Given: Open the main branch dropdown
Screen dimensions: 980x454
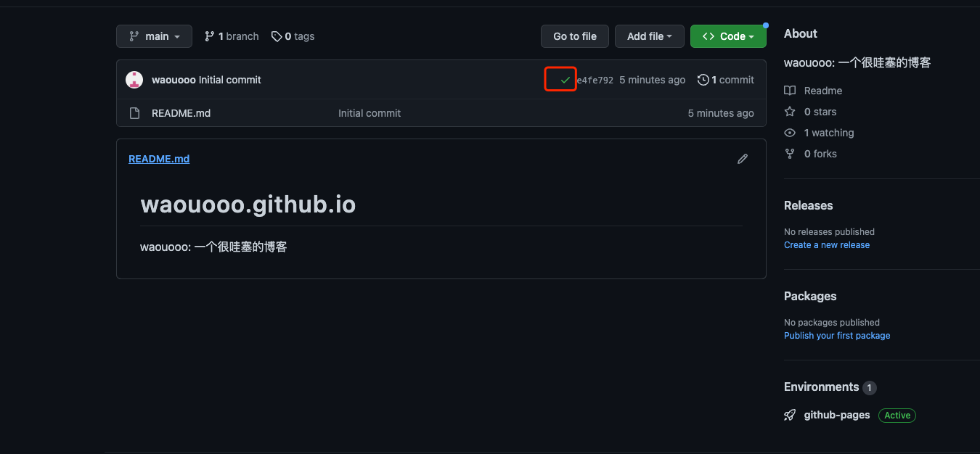Looking at the screenshot, I should (x=154, y=36).
